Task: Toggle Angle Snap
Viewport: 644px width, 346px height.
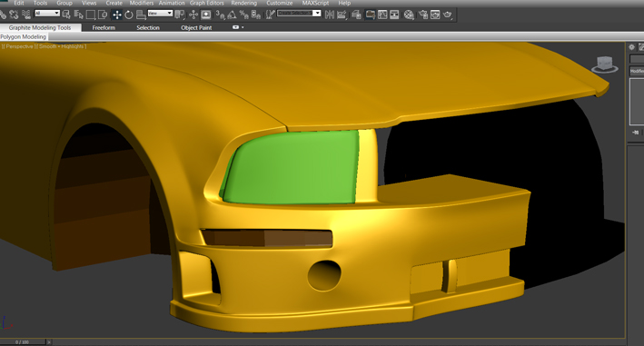Action: pos(232,15)
